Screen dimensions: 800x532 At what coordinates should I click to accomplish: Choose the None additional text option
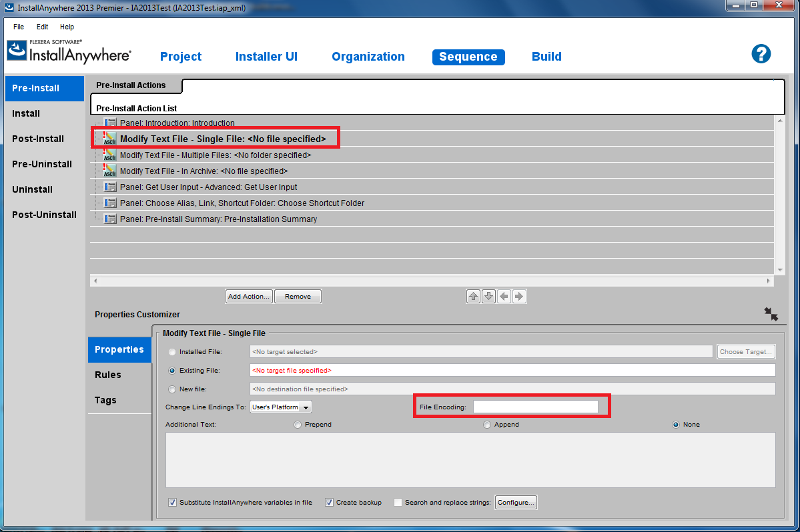pyautogui.click(x=676, y=425)
